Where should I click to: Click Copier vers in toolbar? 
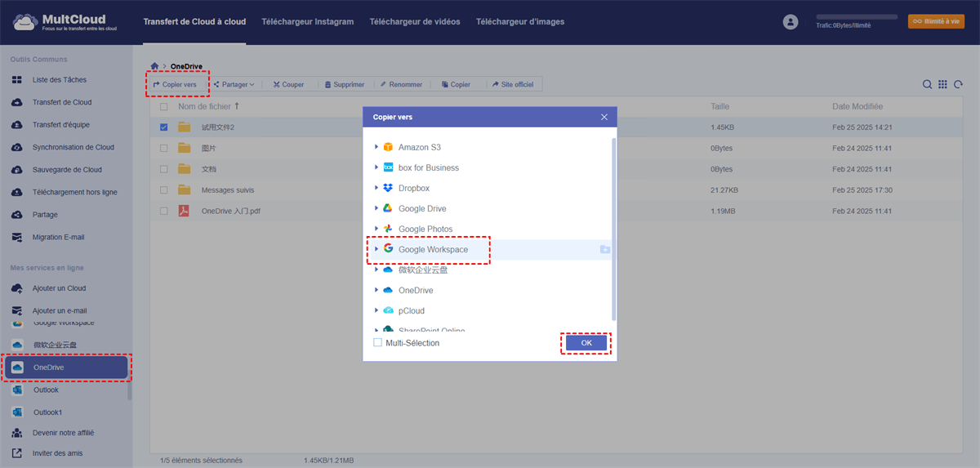pyautogui.click(x=175, y=84)
